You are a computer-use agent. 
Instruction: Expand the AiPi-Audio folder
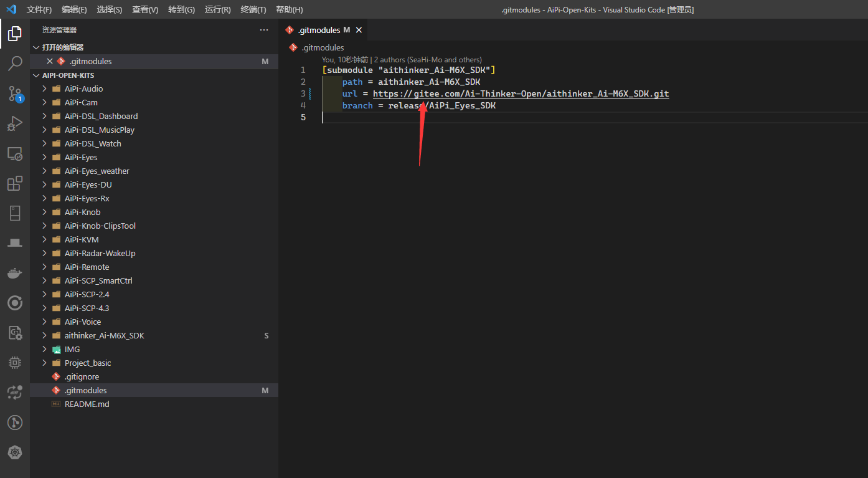[x=45, y=88]
